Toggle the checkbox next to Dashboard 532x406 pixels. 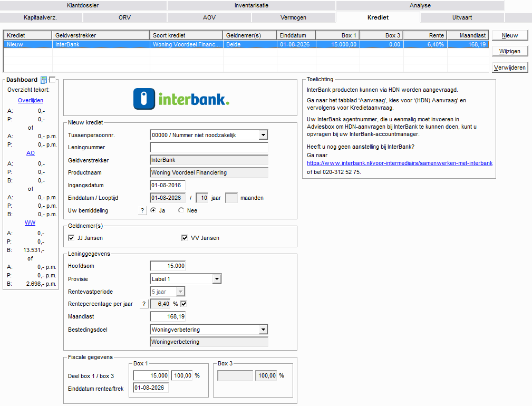[x=52, y=80]
